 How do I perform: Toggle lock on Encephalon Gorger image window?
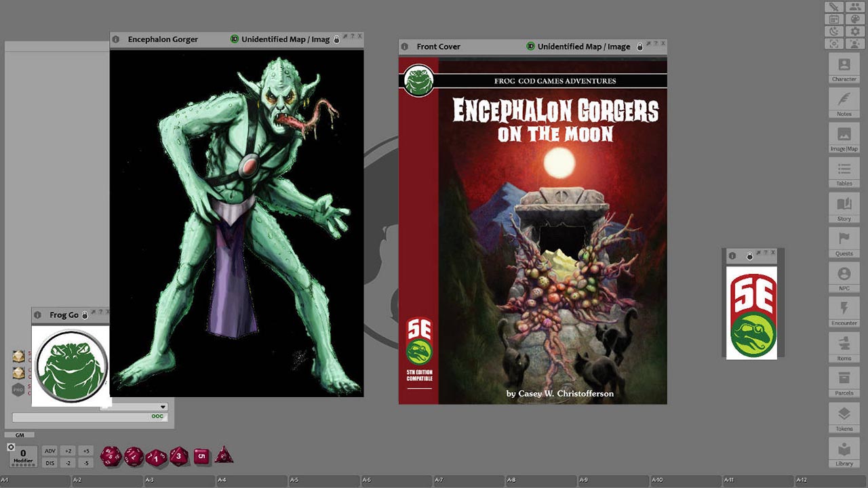click(336, 39)
